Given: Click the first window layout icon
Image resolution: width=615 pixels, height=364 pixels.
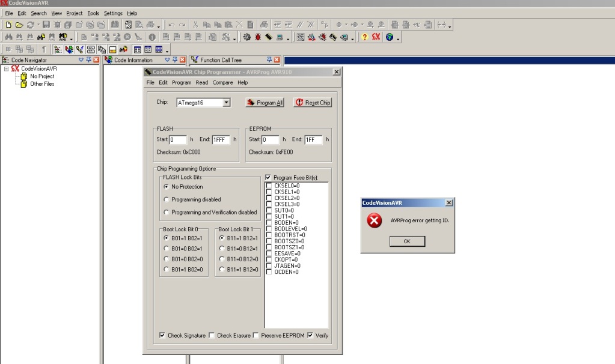Looking at the screenshot, I should [137, 49].
